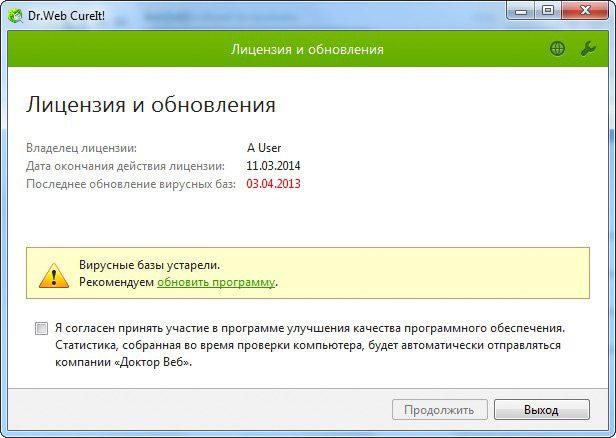Minimize the Dr.Web CureIt! window
This screenshot has width=616, height=438.
tap(521, 11)
